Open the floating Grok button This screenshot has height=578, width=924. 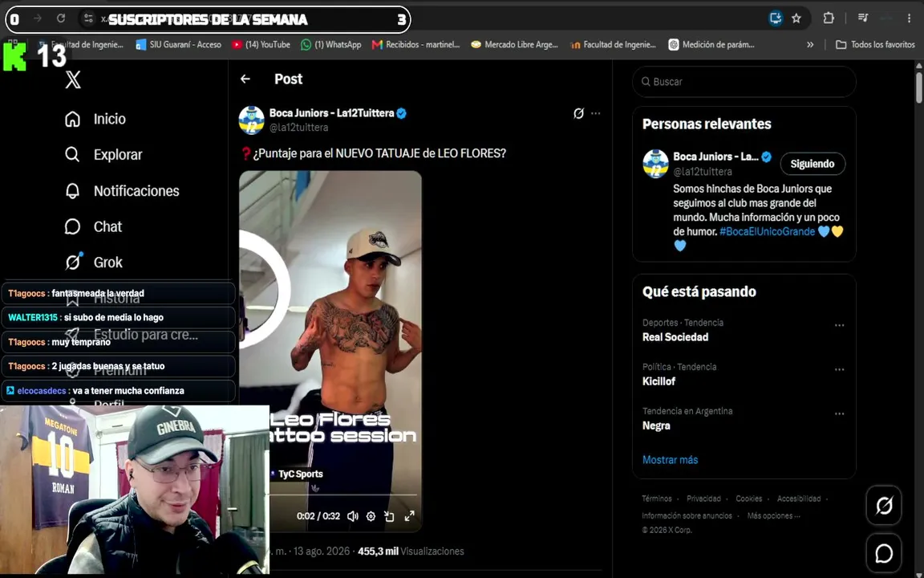point(883,506)
